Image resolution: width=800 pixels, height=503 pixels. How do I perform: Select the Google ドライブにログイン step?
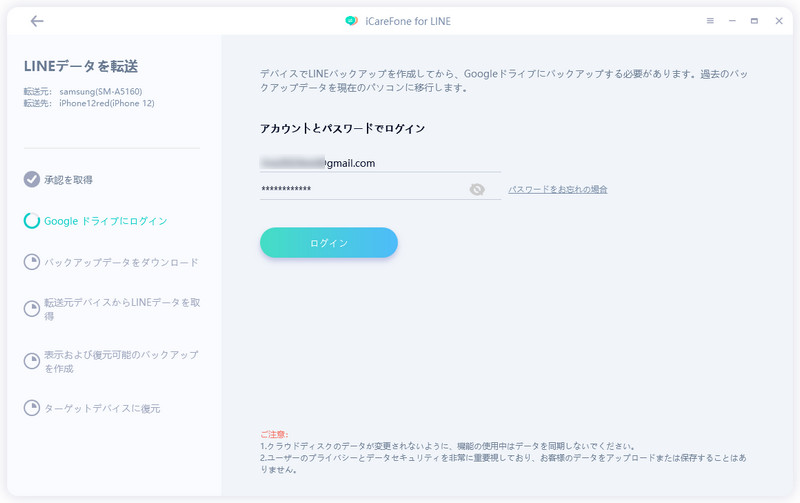coord(105,221)
